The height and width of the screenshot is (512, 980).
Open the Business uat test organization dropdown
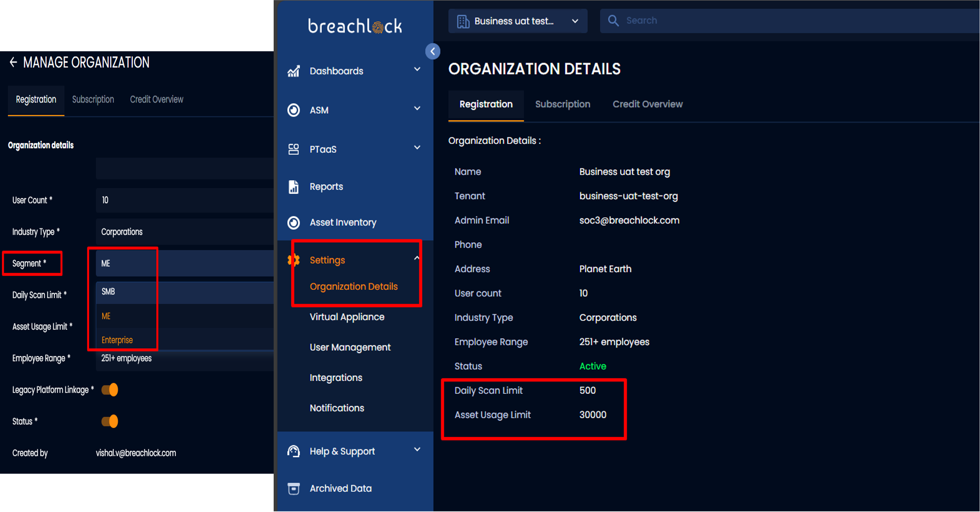tap(518, 21)
